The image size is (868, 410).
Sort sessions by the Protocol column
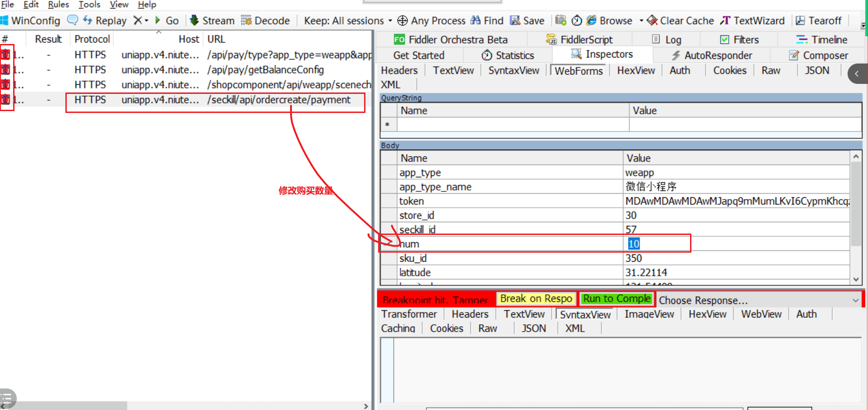coord(92,39)
